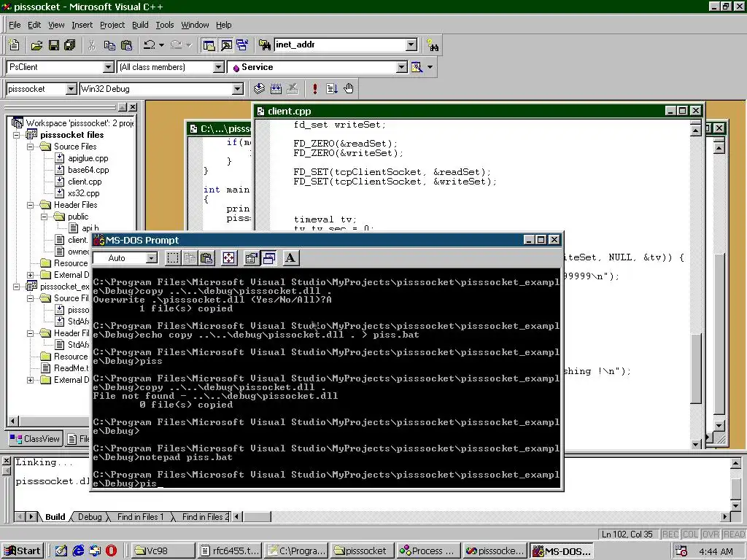747x560 pixels.
Task: Open the rfc6455 taskbar button
Action: (230, 551)
